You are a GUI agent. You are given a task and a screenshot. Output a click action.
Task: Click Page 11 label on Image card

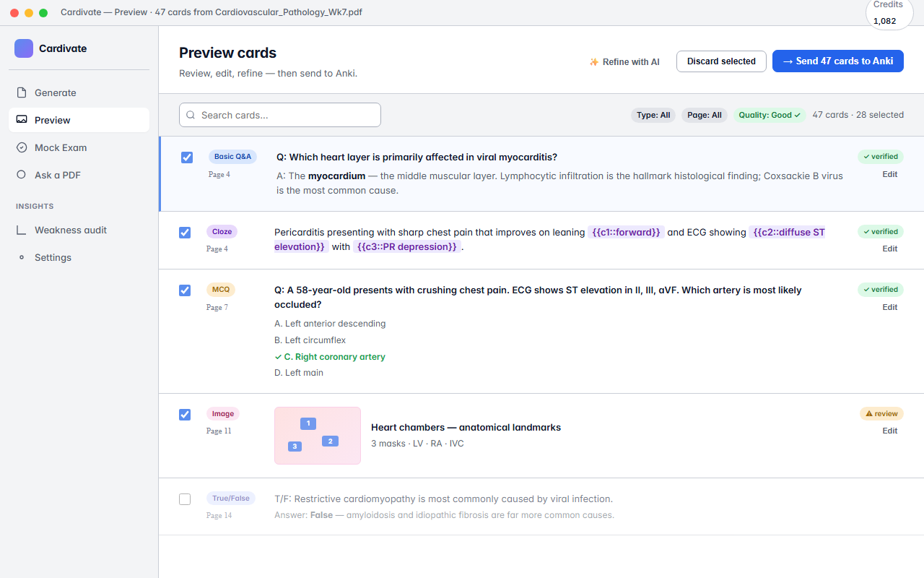219,431
